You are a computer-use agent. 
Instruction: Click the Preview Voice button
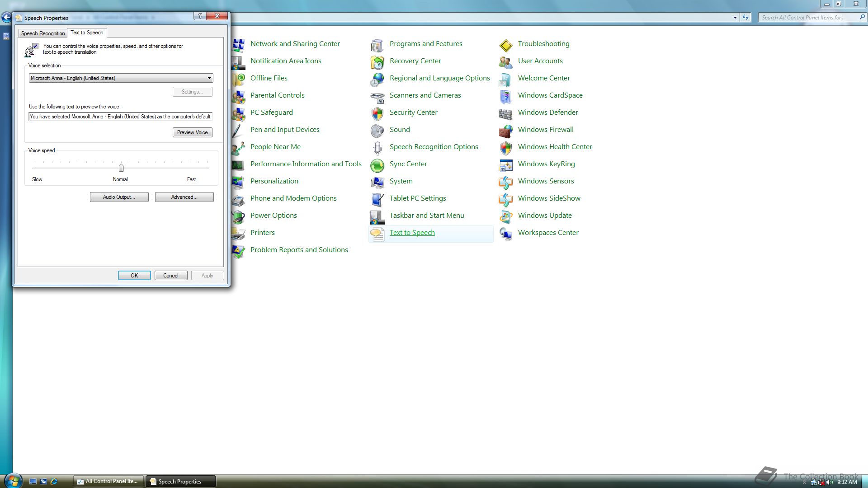192,132
